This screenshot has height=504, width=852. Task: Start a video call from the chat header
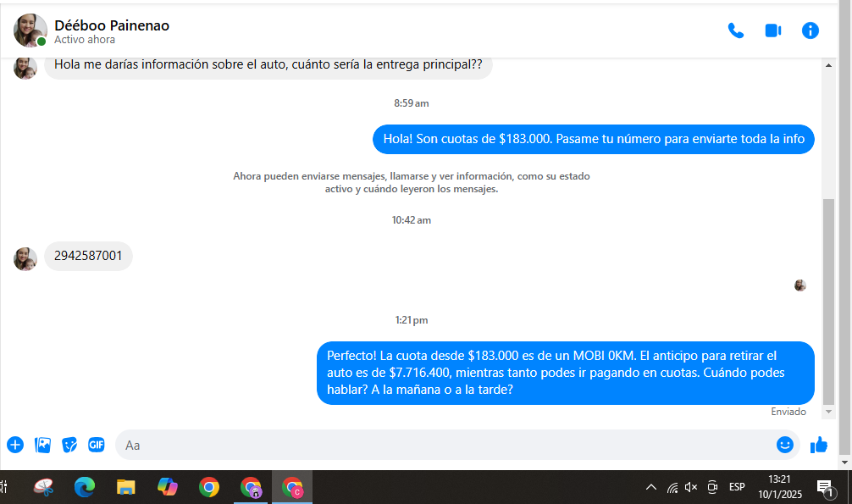(772, 30)
